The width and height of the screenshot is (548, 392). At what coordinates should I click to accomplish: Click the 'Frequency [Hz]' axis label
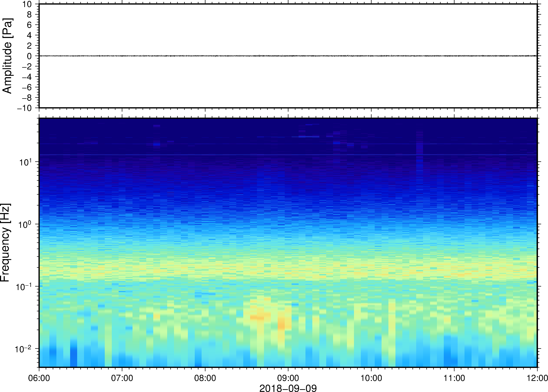(5, 243)
